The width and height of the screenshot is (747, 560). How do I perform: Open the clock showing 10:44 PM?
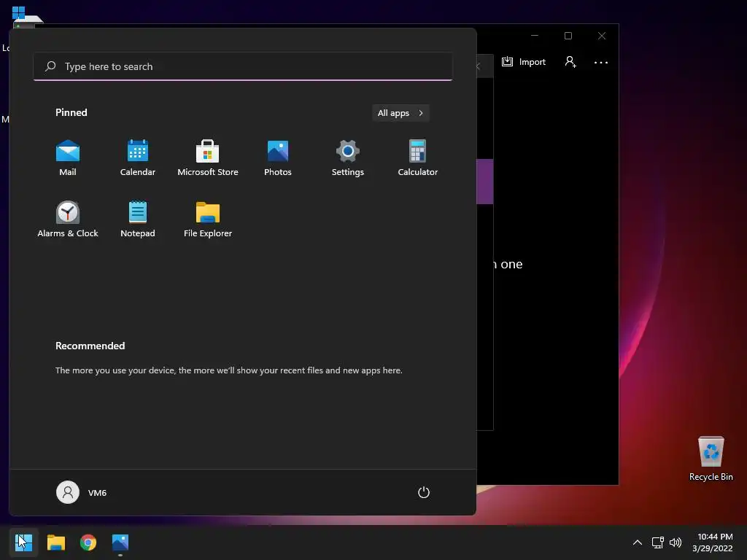point(713,542)
